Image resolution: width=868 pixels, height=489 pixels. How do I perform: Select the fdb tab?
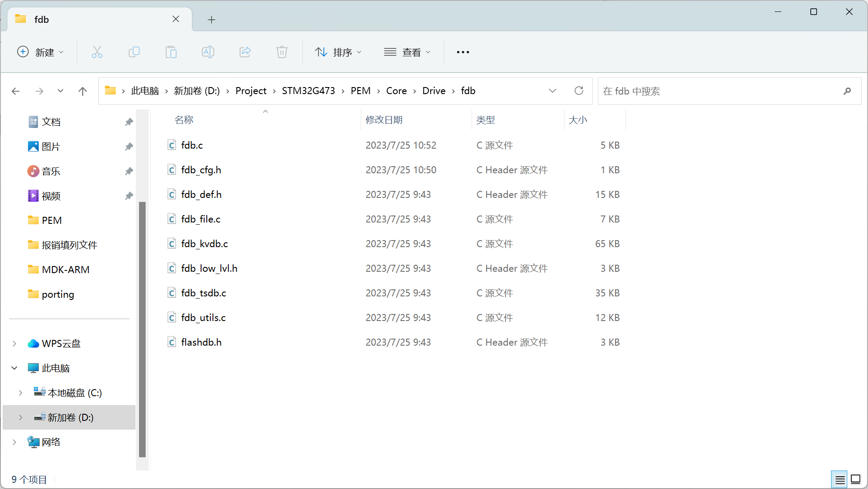(100, 19)
